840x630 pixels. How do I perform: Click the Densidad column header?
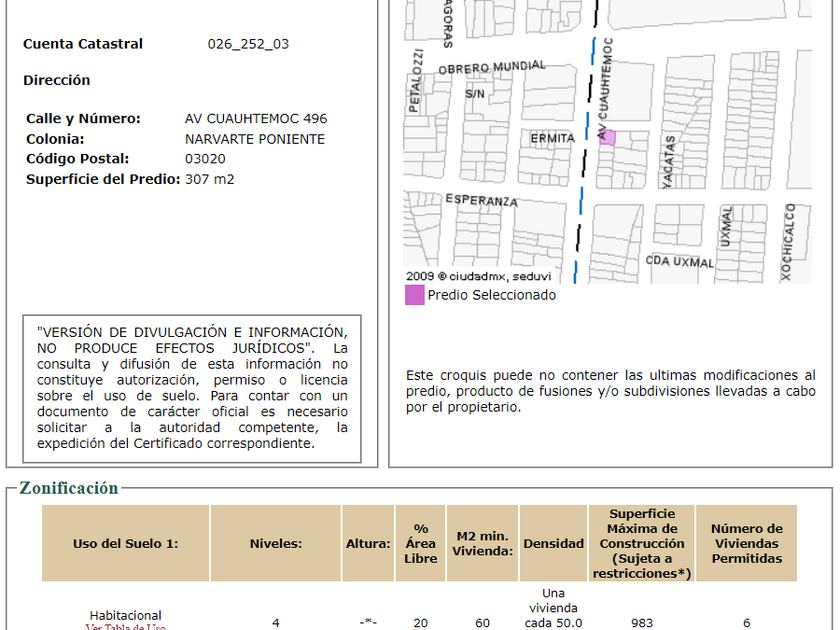(x=553, y=543)
